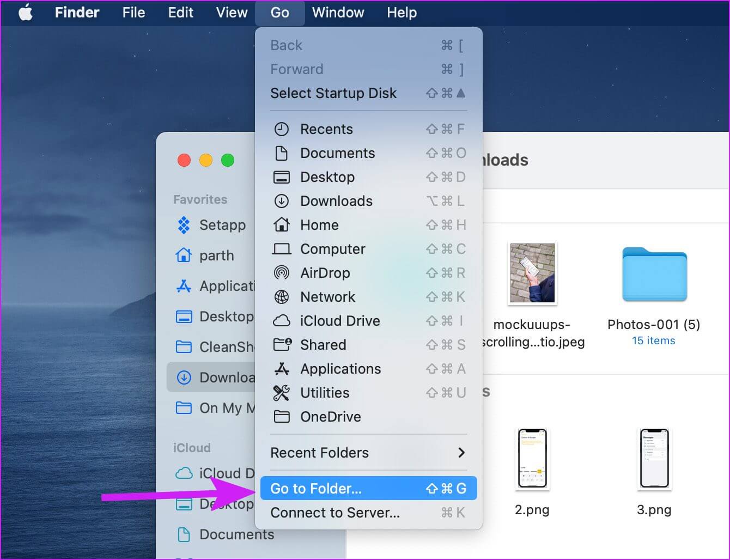Choose Go to Folder… menu item
This screenshot has height=560, width=730.
[369, 489]
